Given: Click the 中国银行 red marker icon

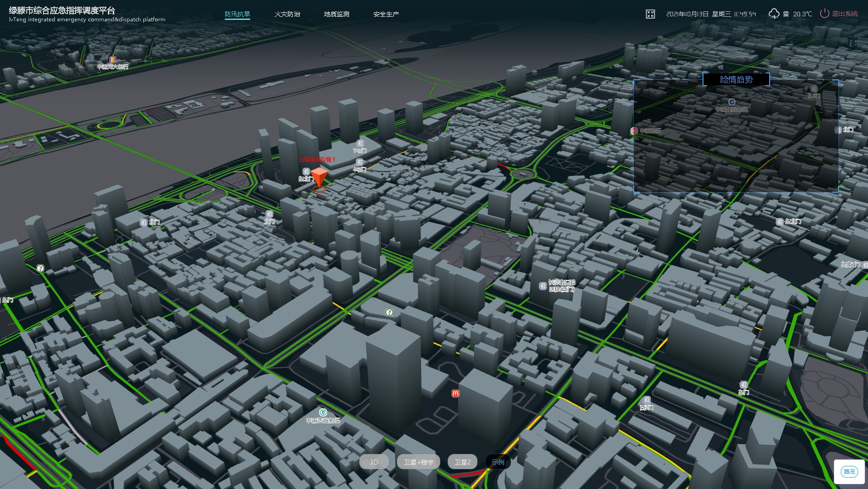Looking at the screenshot, I should (634, 131).
